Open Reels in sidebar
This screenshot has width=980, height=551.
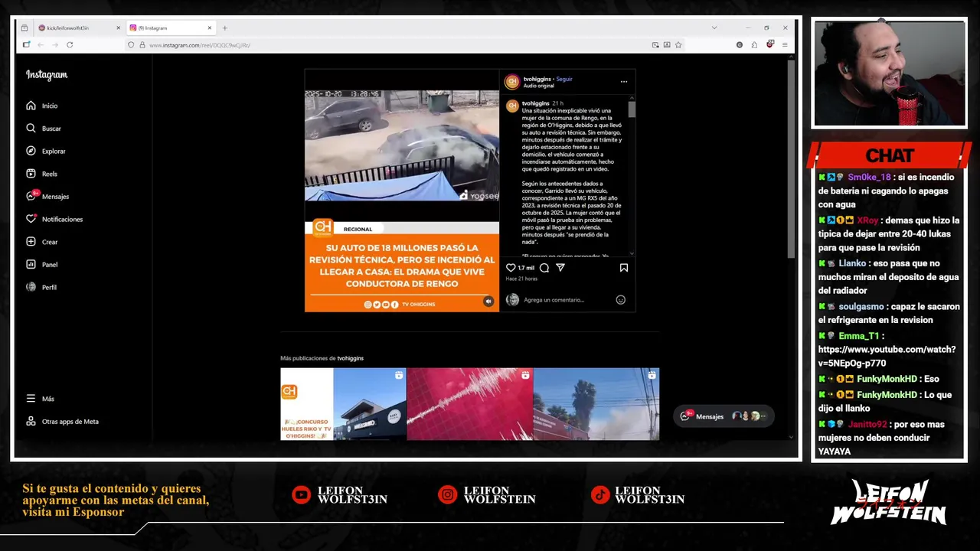42,174
